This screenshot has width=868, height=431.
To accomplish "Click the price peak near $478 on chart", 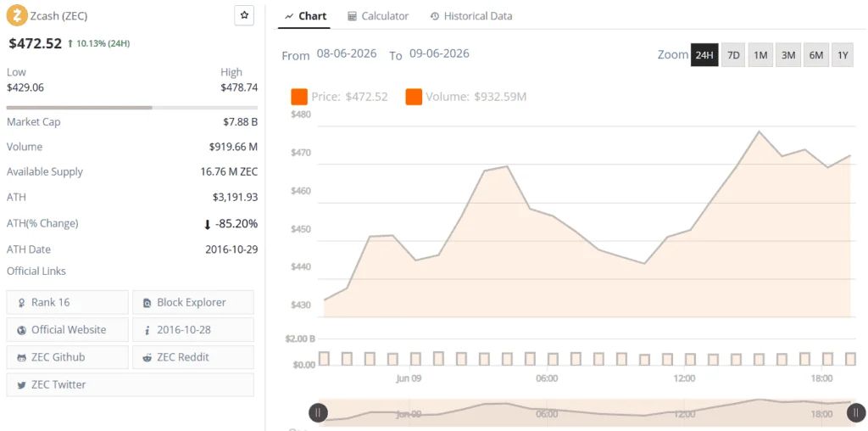I will [x=759, y=132].
